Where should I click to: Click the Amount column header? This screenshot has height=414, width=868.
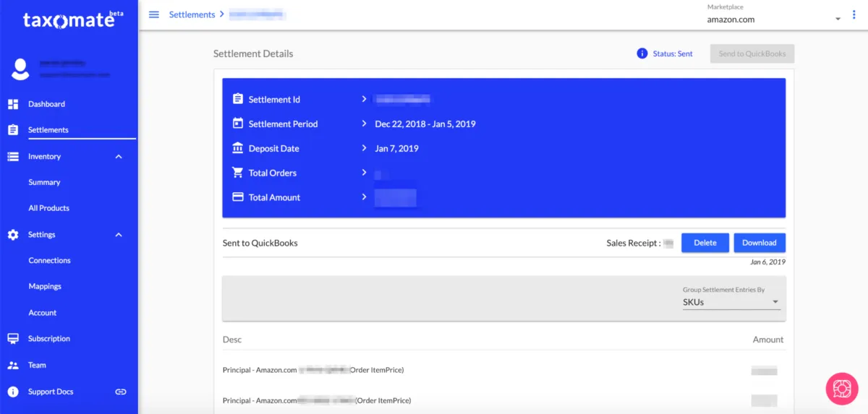click(768, 340)
